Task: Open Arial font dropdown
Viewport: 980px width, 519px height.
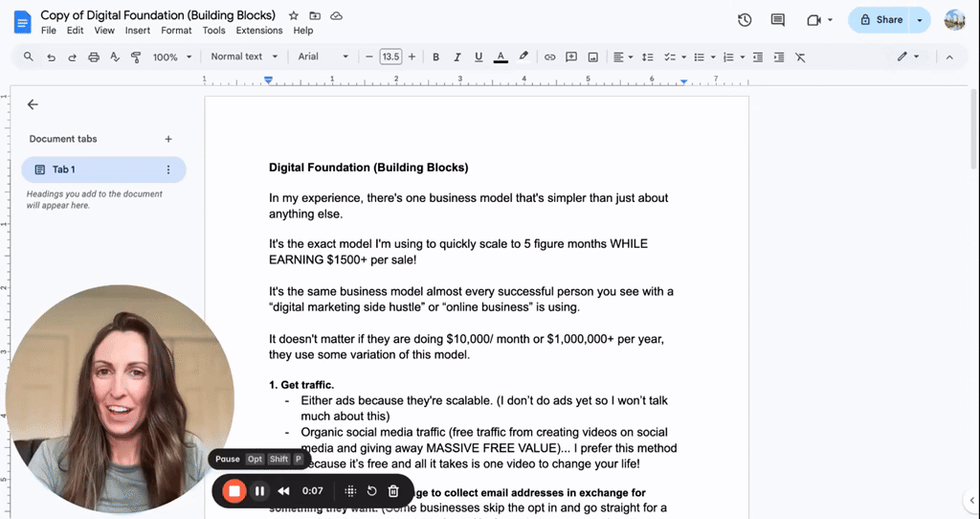Action: pos(323,56)
